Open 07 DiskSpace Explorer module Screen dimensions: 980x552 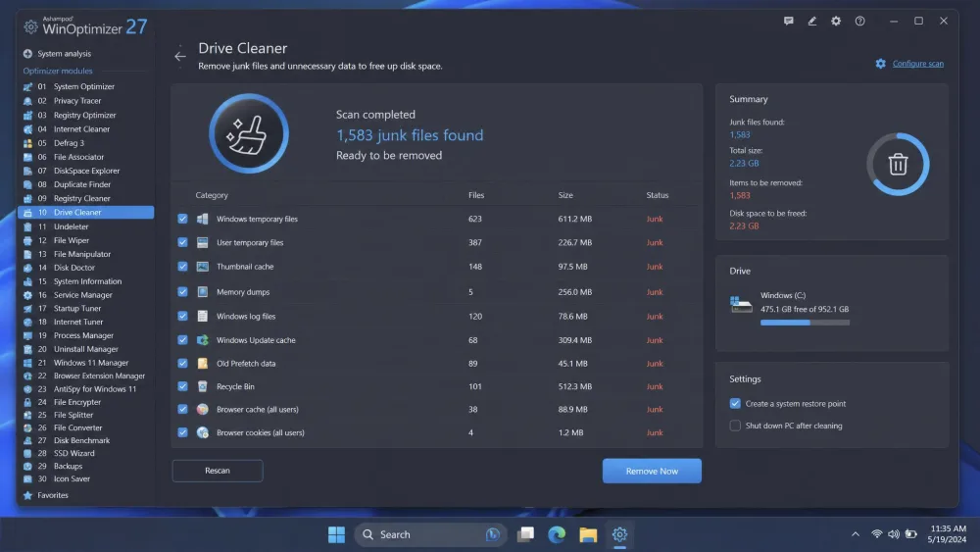click(85, 171)
